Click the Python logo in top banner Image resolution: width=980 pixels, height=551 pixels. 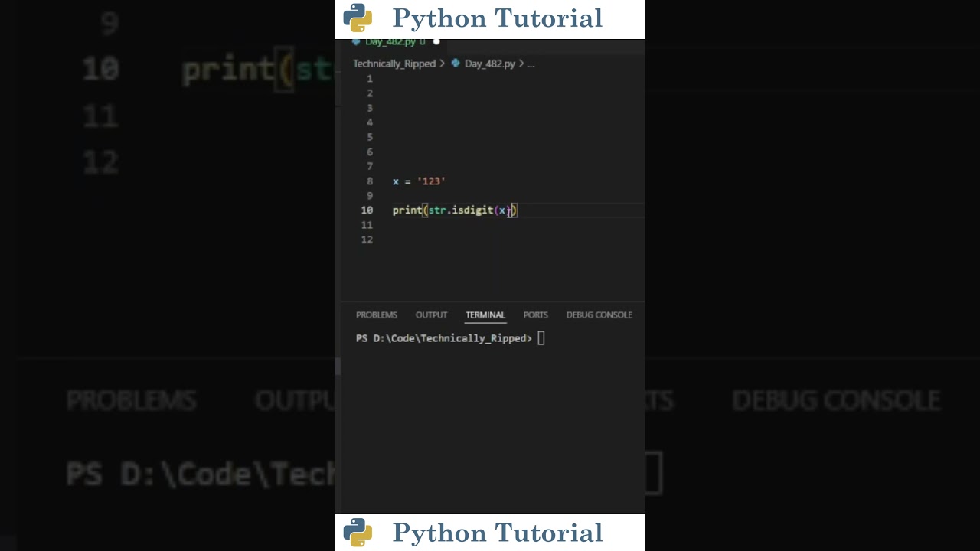click(x=358, y=18)
